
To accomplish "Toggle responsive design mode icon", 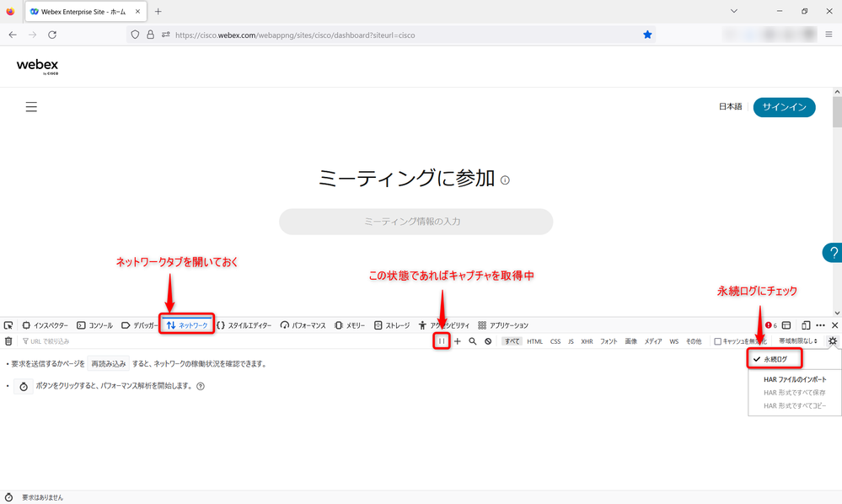I will click(806, 325).
